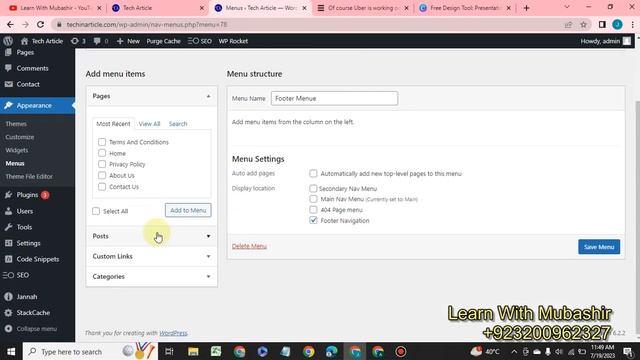Go back with the browser back arrow
640x360 pixels.
(x=10, y=24)
